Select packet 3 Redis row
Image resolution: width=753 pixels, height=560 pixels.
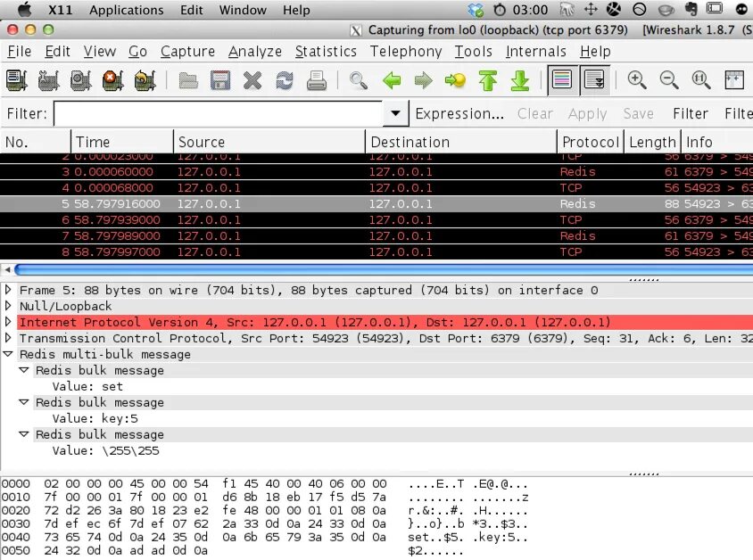(x=376, y=172)
